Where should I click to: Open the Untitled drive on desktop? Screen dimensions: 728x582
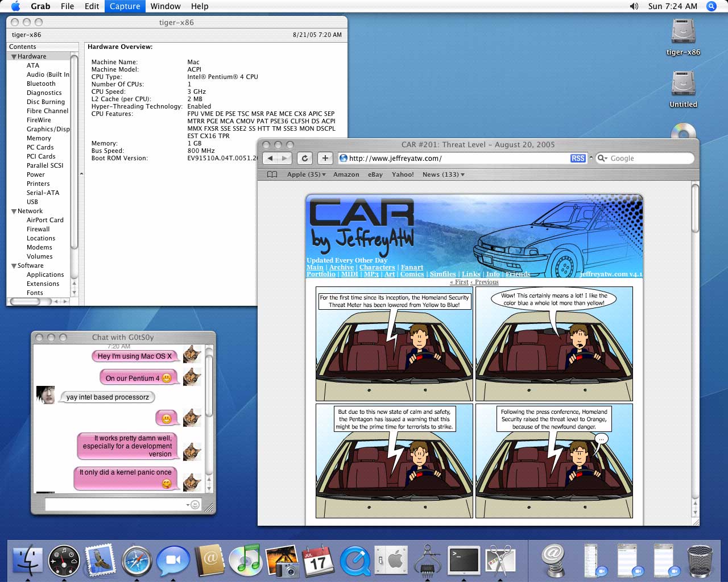point(683,89)
